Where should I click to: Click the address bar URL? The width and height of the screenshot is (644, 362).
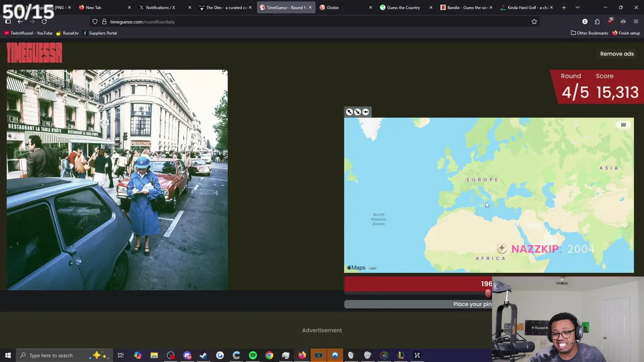tap(142, 22)
